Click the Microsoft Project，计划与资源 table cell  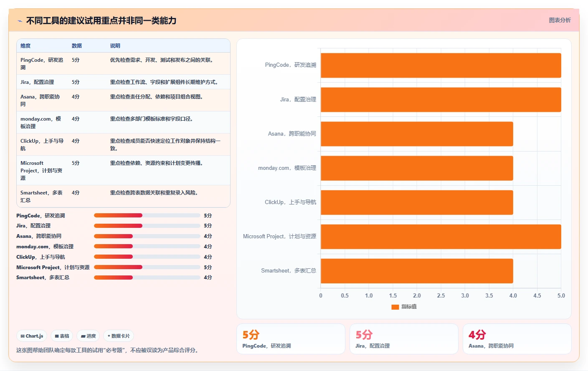point(42,171)
